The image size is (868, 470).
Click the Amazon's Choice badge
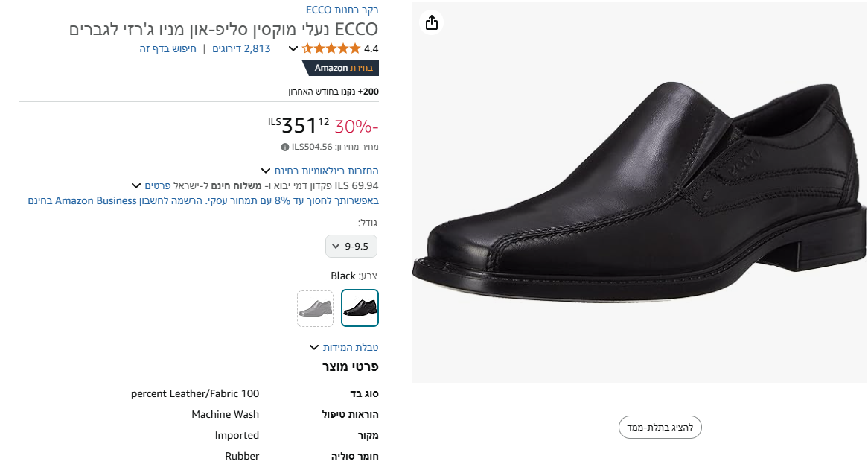339,68
